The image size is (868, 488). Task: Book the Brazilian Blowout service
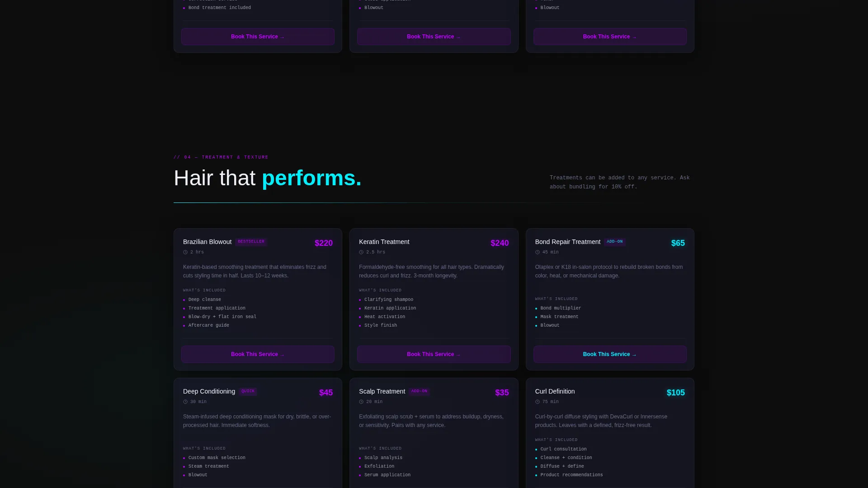[258, 354]
